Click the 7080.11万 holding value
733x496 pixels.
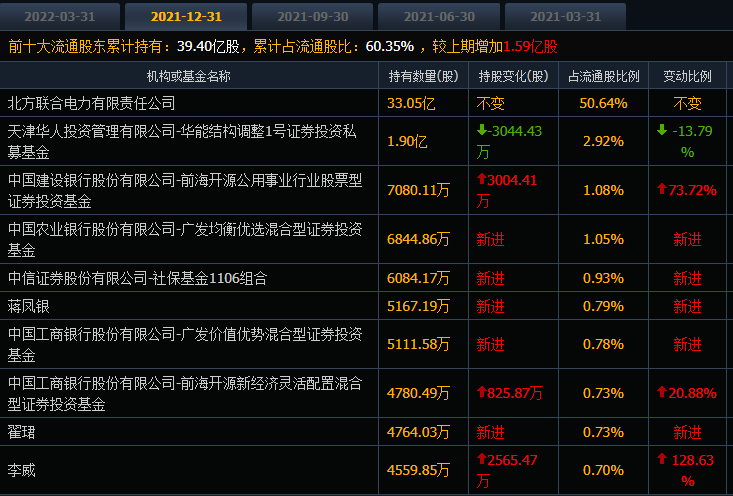[418, 190]
